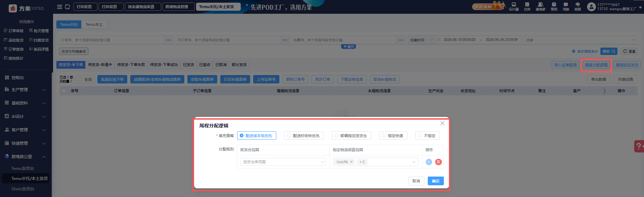The height and width of the screenshot is (197, 644).
Task: Open 订单查询 shortcut in sidebar
Action: tap(14, 49)
